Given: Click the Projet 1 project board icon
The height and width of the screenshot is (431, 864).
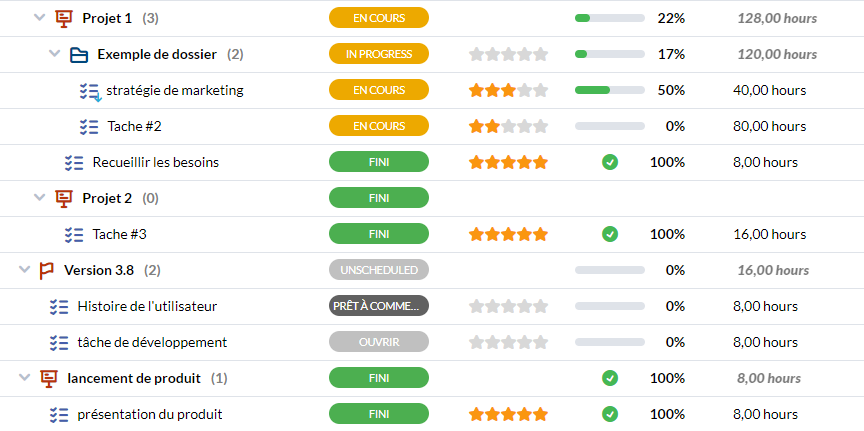Looking at the screenshot, I should [x=64, y=19].
